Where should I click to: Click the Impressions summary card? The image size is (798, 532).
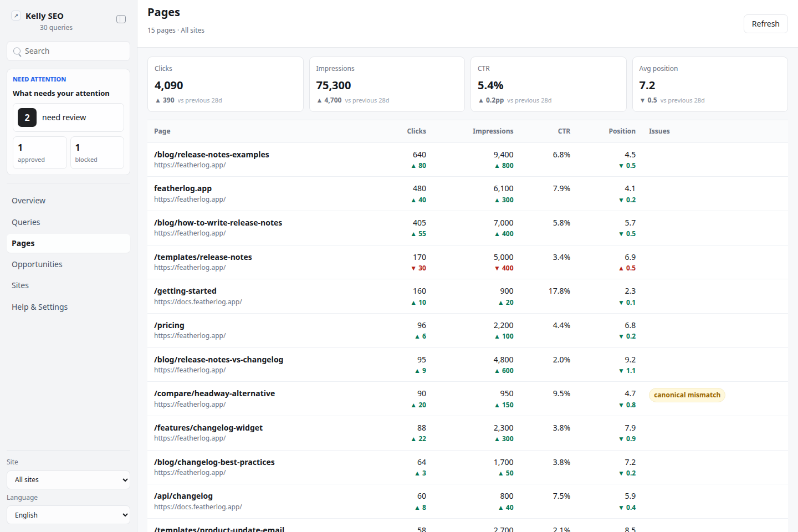pyautogui.click(x=387, y=84)
